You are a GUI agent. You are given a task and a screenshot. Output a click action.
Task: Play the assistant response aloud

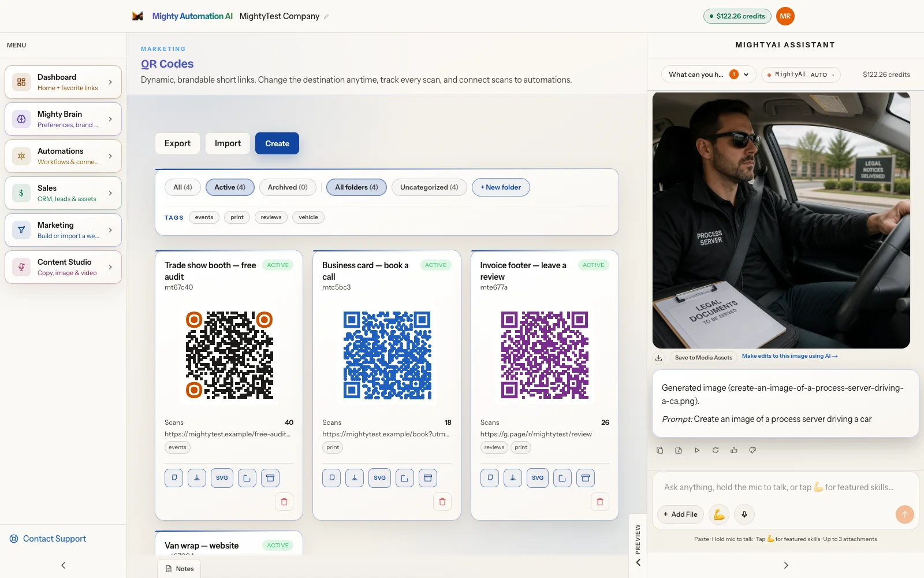697,450
